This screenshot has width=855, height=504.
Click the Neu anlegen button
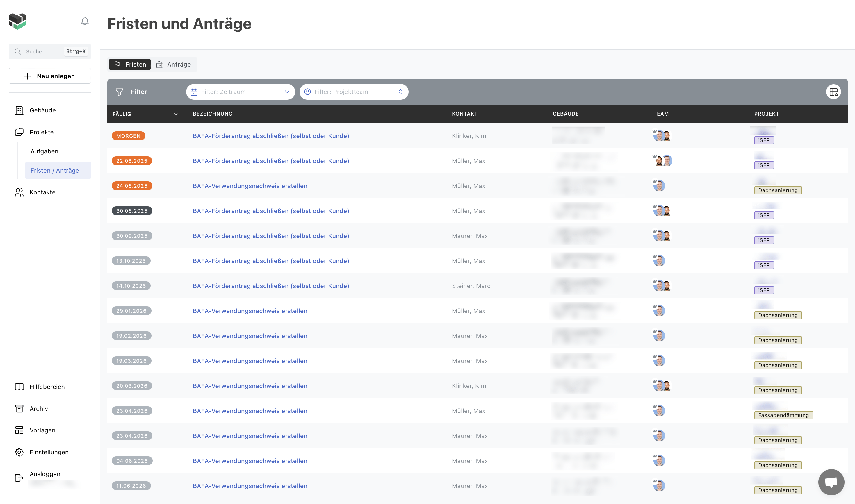pos(50,76)
